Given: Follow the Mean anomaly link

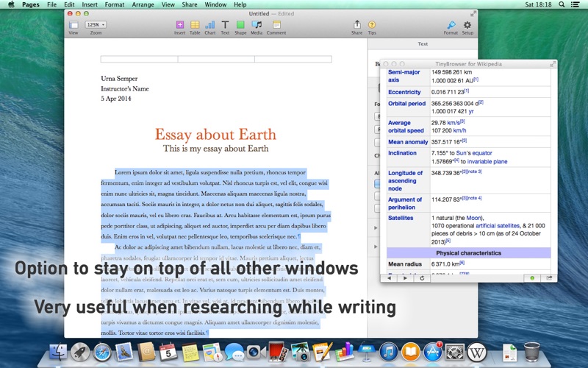Looking at the screenshot, I should point(408,142).
